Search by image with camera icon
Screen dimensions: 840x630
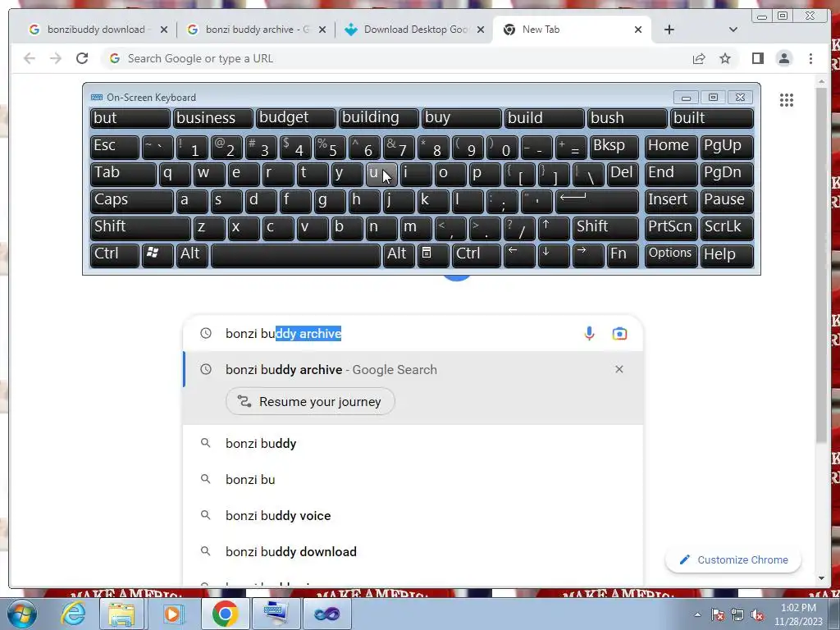[619, 333]
